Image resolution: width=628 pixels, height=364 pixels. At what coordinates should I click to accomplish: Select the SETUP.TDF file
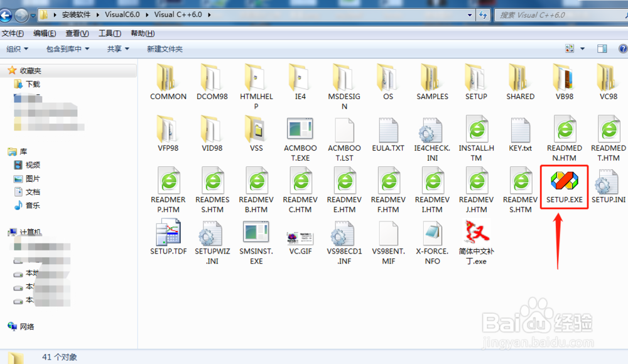point(168,237)
